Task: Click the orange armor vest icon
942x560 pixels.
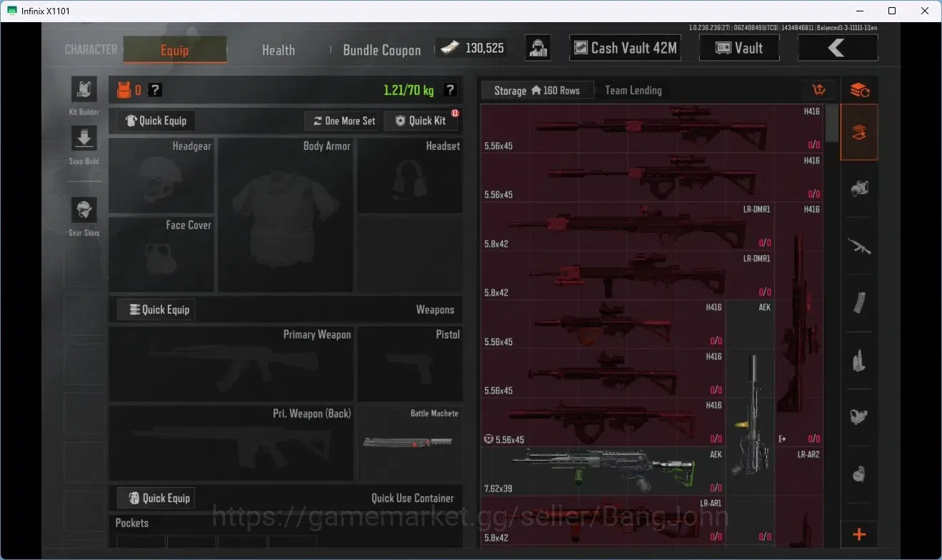Action: [124, 90]
